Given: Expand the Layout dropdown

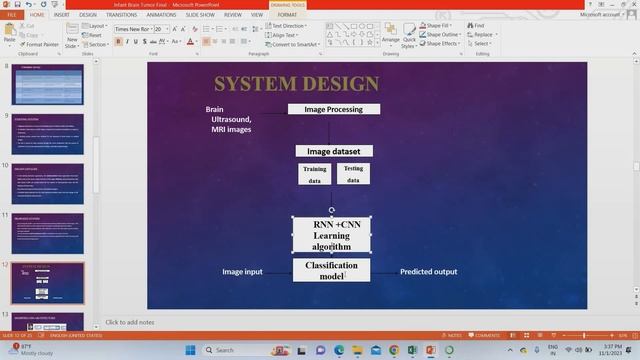Looking at the screenshot, I should point(95,26).
